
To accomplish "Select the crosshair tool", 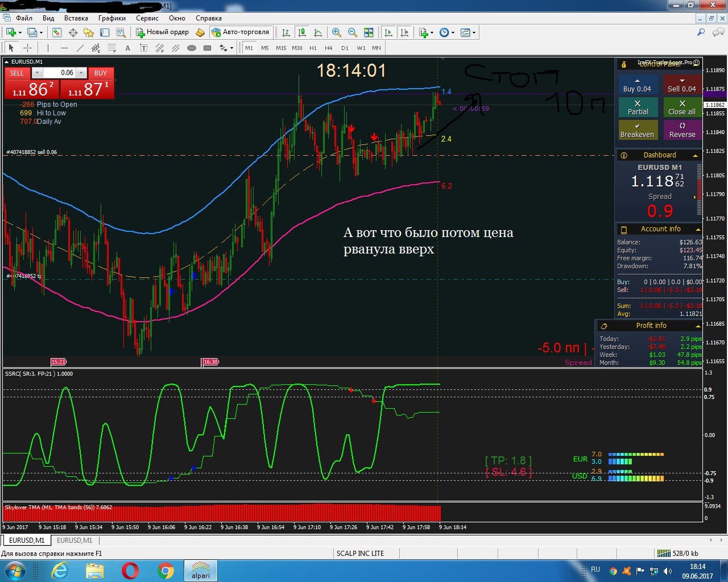I will [x=27, y=48].
